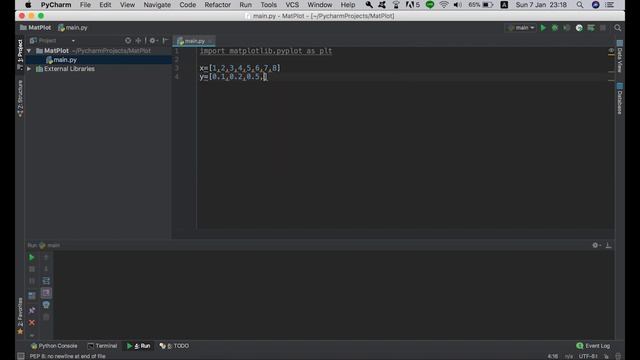Click the gray stop square in top toolbar

[x=603, y=28]
